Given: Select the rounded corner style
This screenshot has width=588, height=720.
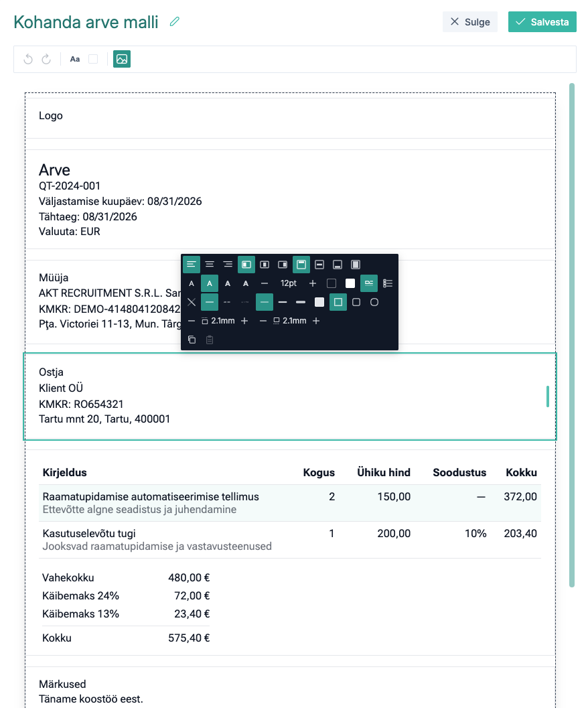Looking at the screenshot, I should pos(356,302).
